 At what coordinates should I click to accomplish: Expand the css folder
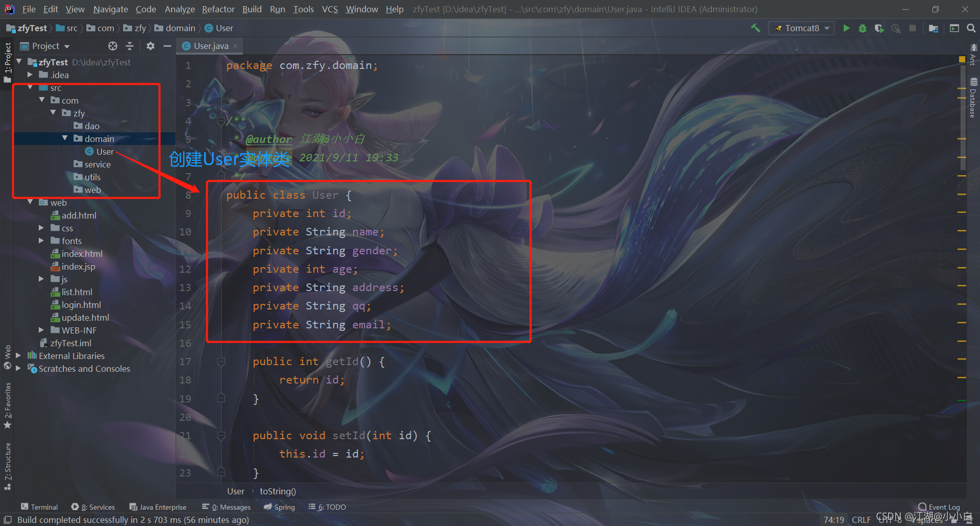41,228
